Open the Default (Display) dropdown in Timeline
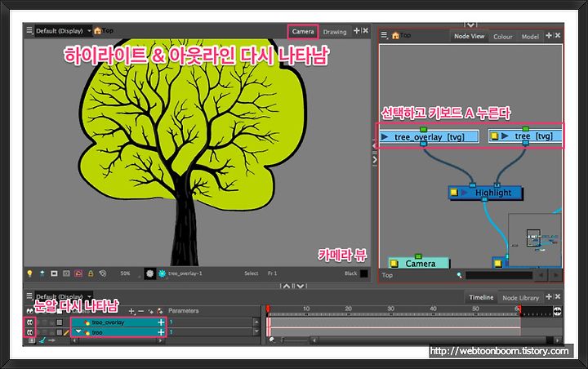This screenshot has width=588, height=369. click(64, 296)
